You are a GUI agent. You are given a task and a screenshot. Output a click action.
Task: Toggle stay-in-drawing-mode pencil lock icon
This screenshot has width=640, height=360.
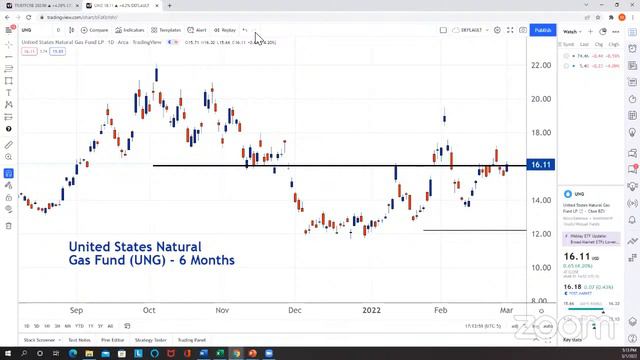coord(9,185)
